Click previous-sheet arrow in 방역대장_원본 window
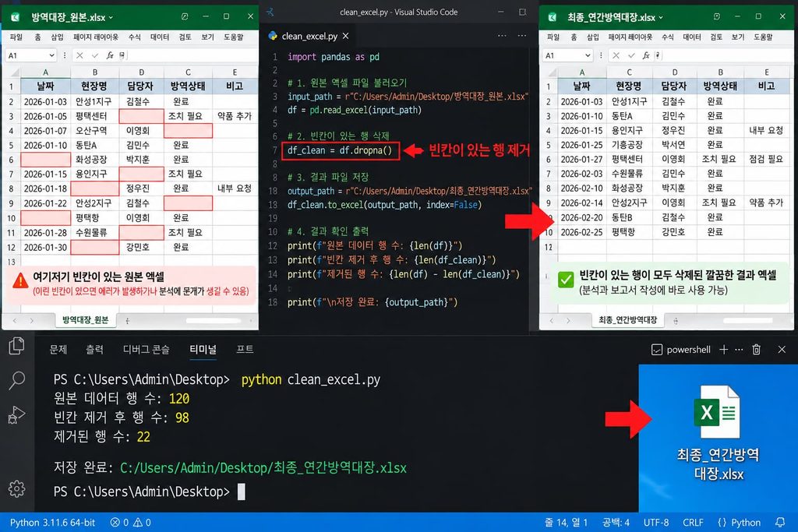Viewport: 798px width, 532px height. 14,320
